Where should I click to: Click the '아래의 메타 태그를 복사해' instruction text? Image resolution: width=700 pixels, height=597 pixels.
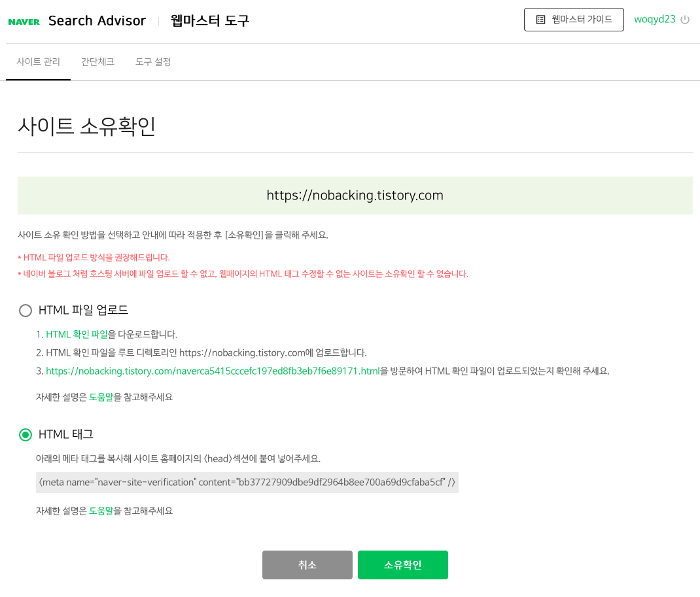pyautogui.click(x=178, y=458)
